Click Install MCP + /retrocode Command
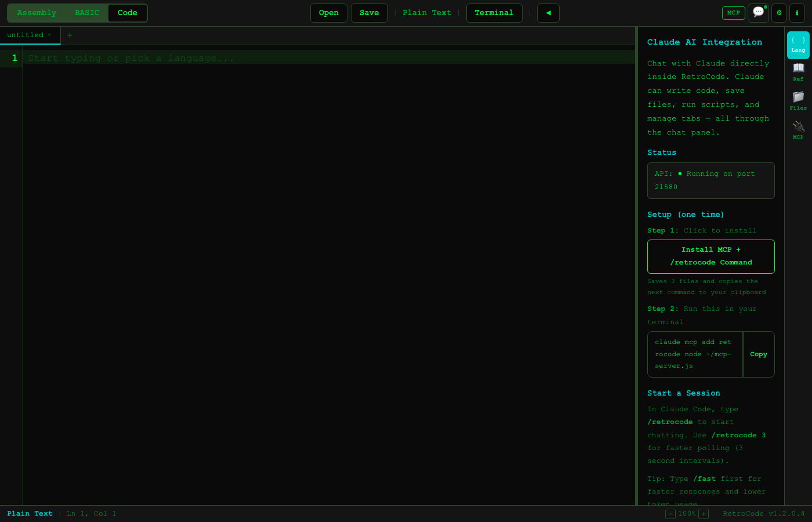812x522 pixels. pos(710,256)
